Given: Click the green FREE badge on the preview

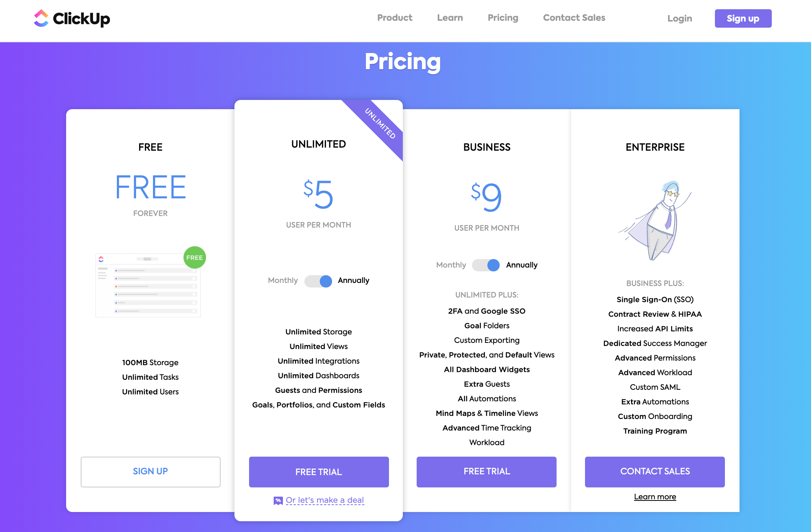Looking at the screenshot, I should pos(194,258).
